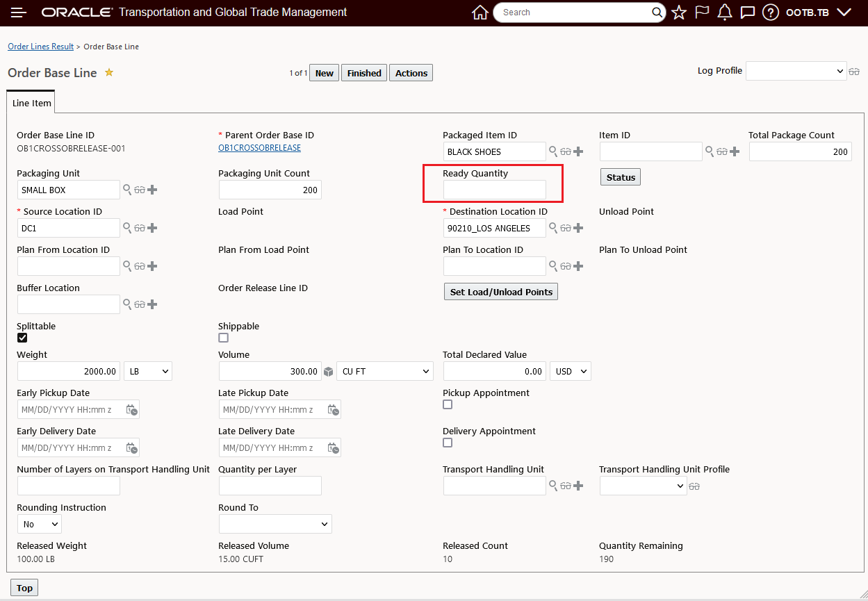Search Destination Location ID magnifier

(553, 228)
